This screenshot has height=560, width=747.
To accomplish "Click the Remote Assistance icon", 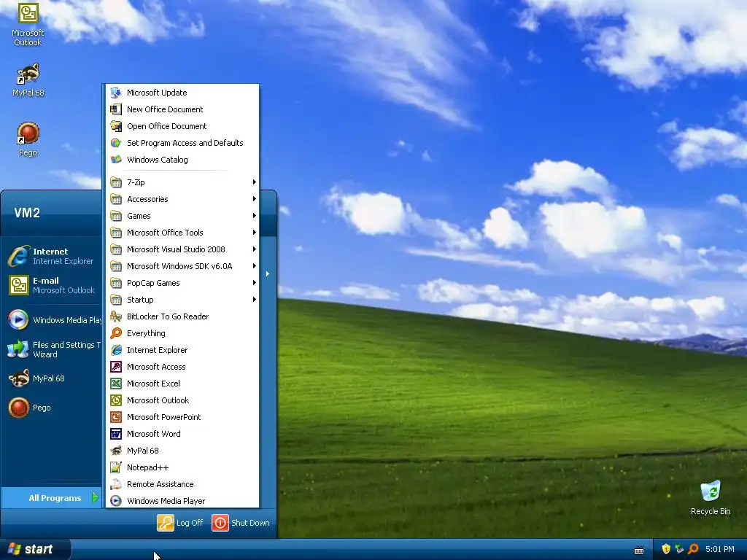I will click(116, 484).
